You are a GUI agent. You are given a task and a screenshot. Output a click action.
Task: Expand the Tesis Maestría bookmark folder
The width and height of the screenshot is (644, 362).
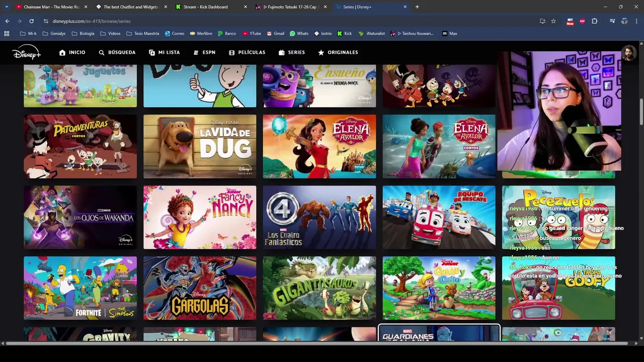pos(142,33)
